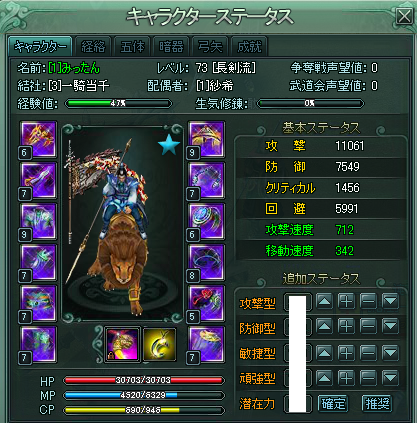Click the 確定 confirm button
The width and height of the screenshot is (417, 424).
(333, 404)
